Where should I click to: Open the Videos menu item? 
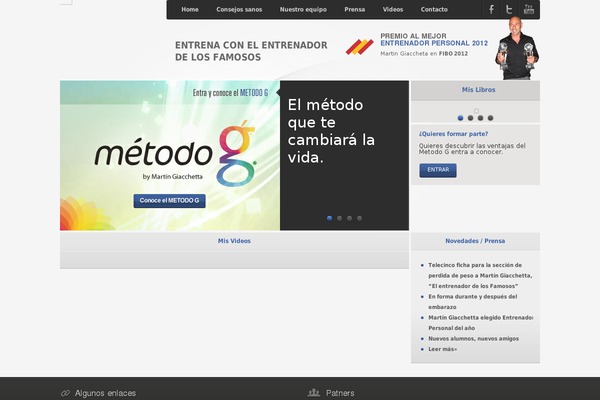click(x=393, y=10)
